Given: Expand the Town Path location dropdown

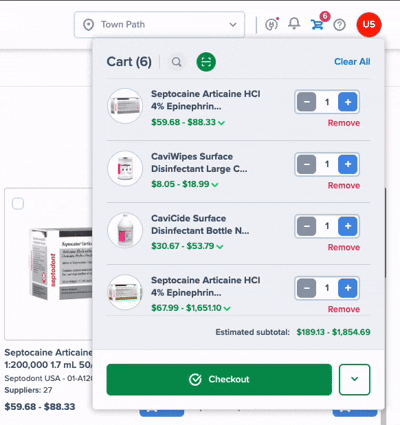Looking at the screenshot, I should point(159,25).
